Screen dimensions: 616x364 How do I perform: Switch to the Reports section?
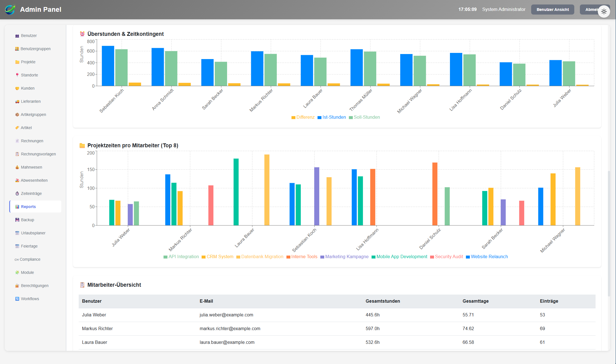[x=28, y=206]
